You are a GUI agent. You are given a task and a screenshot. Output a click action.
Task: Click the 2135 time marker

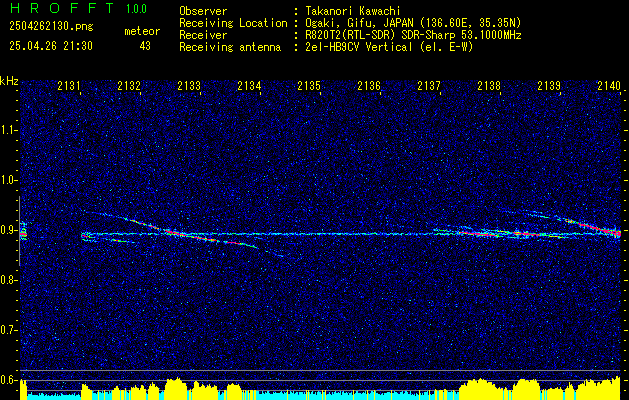point(309,85)
